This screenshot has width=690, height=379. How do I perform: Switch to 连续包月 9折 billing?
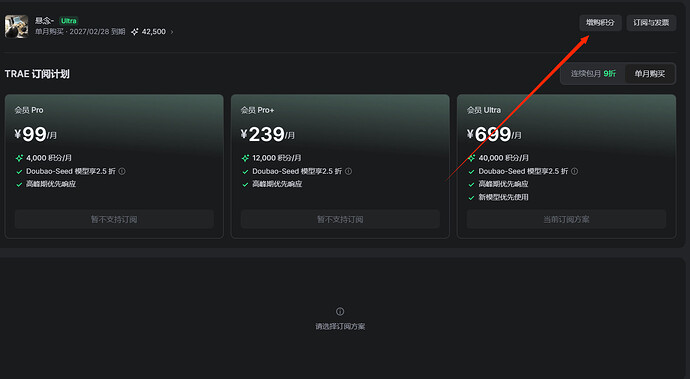click(593, 74)
